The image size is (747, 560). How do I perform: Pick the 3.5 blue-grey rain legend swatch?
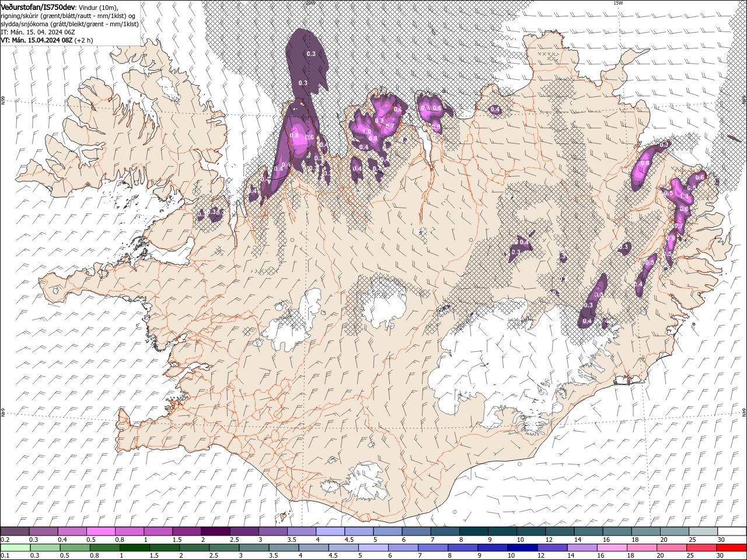[x=284, y=548]
